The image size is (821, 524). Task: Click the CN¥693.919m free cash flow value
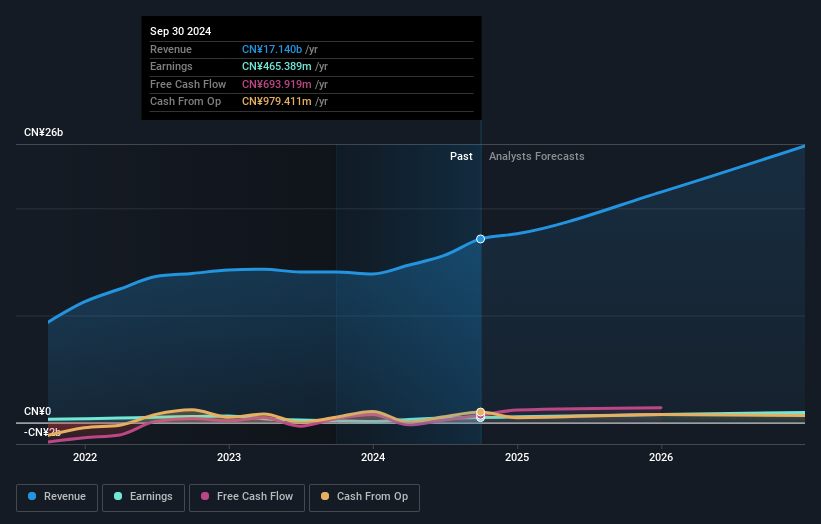[x=276, y=84]
